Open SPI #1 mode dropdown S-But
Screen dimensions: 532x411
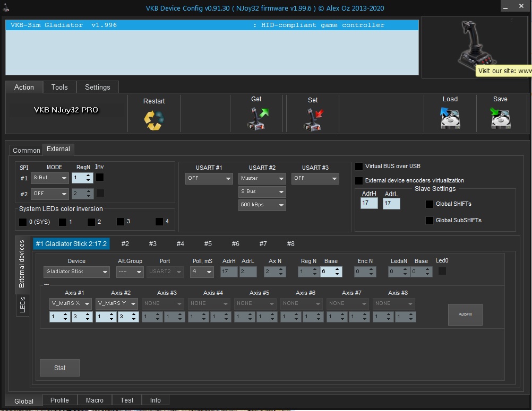[50, 178]
